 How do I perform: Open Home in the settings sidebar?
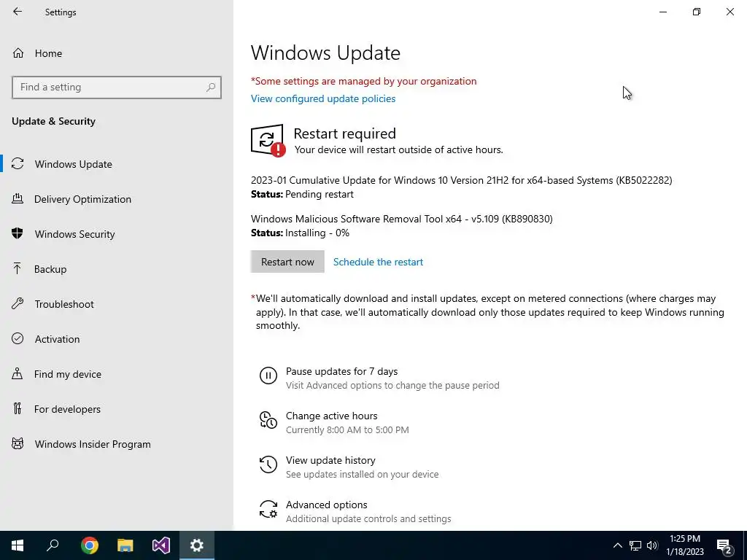click(48, 53)
